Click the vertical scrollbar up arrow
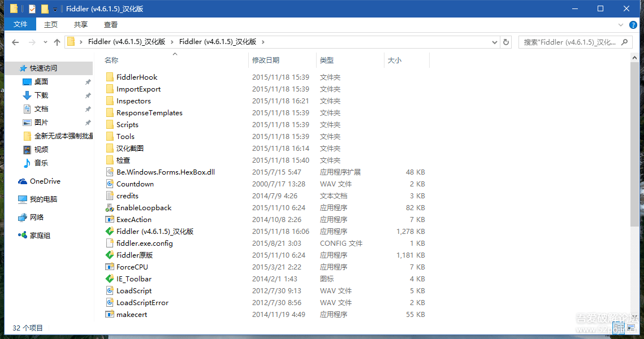 click(634, 58)
